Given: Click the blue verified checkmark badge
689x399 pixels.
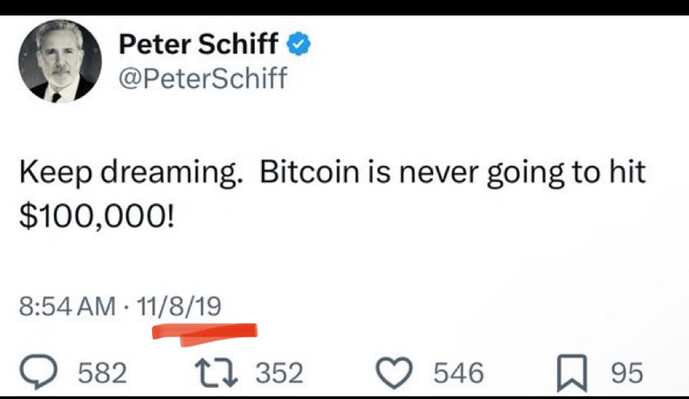Looking at the screenshot, I should point(299,44).
